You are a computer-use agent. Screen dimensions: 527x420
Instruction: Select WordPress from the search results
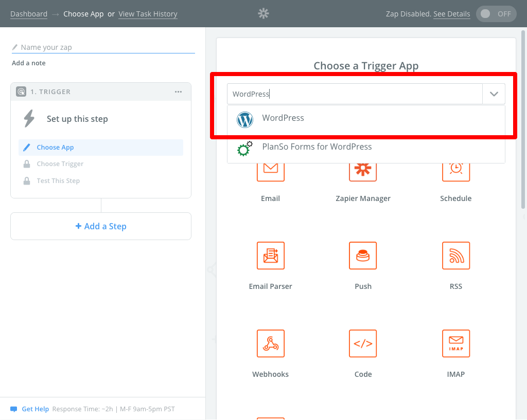366,119
